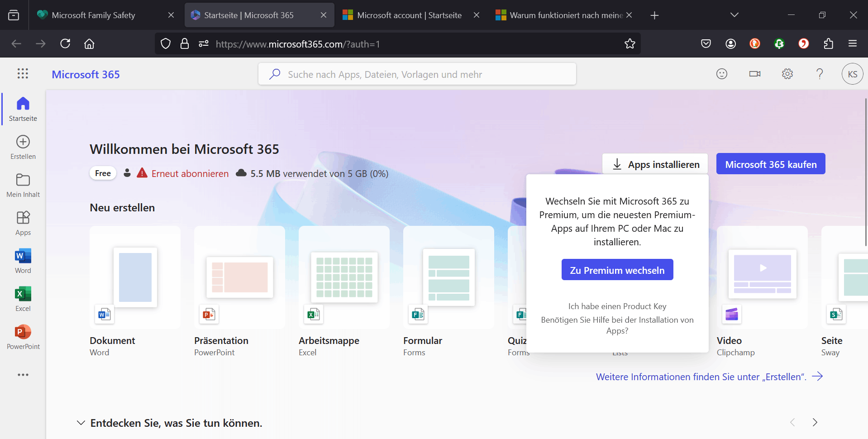868x439 pixels.
Task: Collapse the Entdecken Sie section
Action: click(81, 423)
